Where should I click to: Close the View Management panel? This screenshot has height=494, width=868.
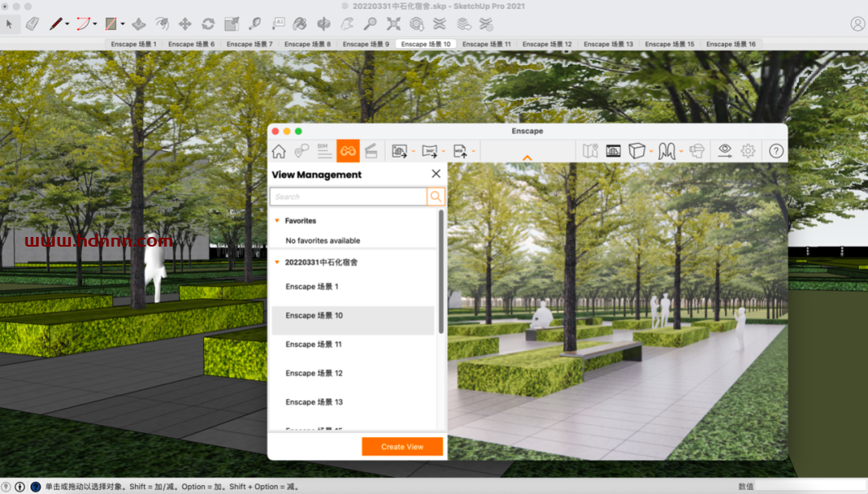(436, 174)
